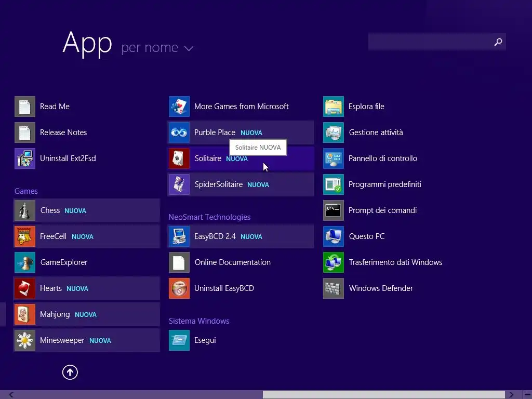
Task: Launch the Uninstall Ext2Fsd icon
Action: pyautogui.click(x=25, y=158)
